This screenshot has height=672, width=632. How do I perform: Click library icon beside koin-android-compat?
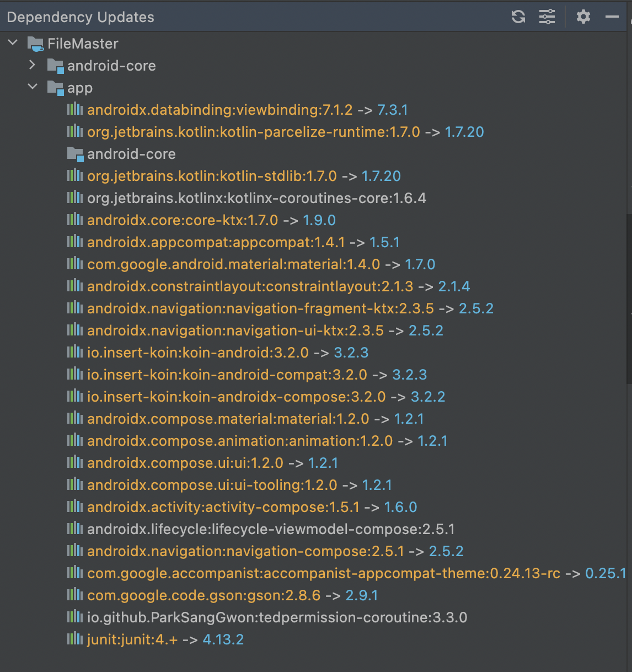[x=75, y=374]
